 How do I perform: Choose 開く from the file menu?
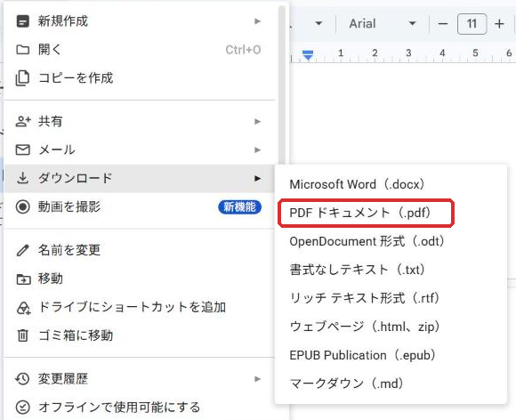pos(140,50)
